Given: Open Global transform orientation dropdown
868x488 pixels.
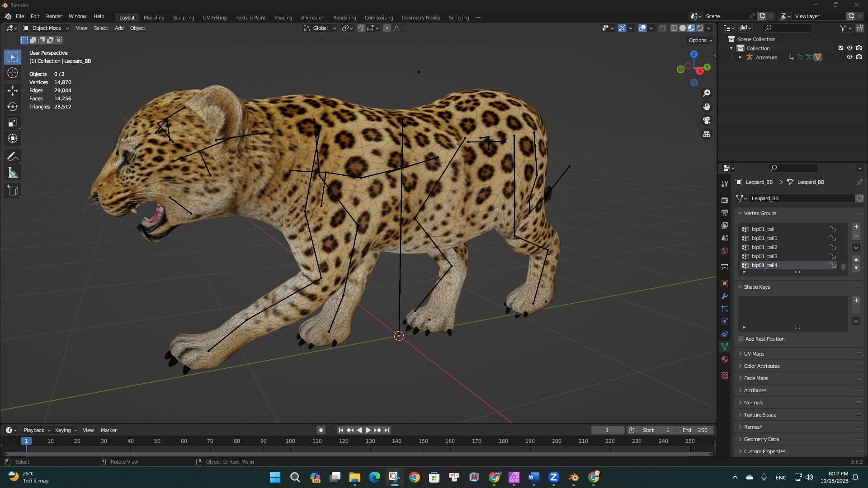Looking at the screenshot, I should [x=320, y=28].
